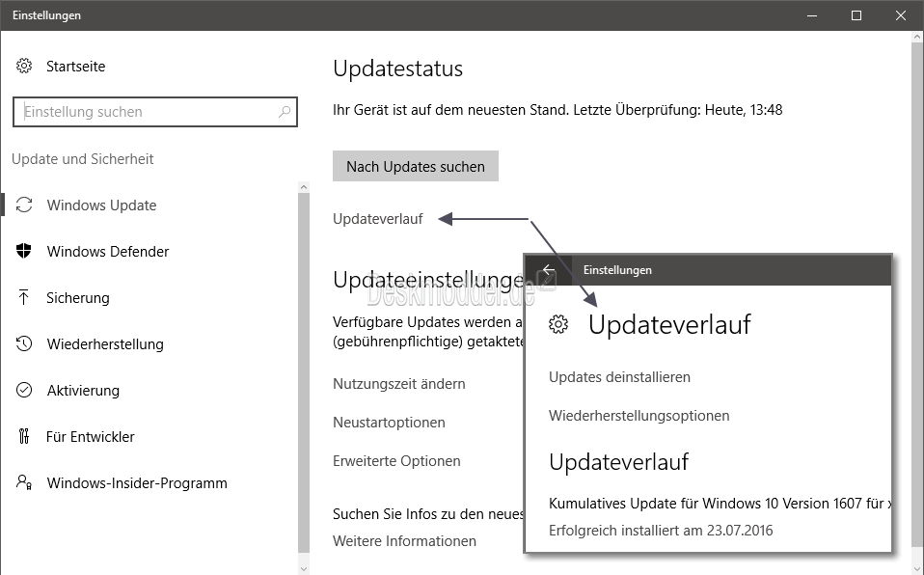Click the sidebar scrollbar up arrow
This screenshot has height=575, width=924.
(x=304, y=187)
